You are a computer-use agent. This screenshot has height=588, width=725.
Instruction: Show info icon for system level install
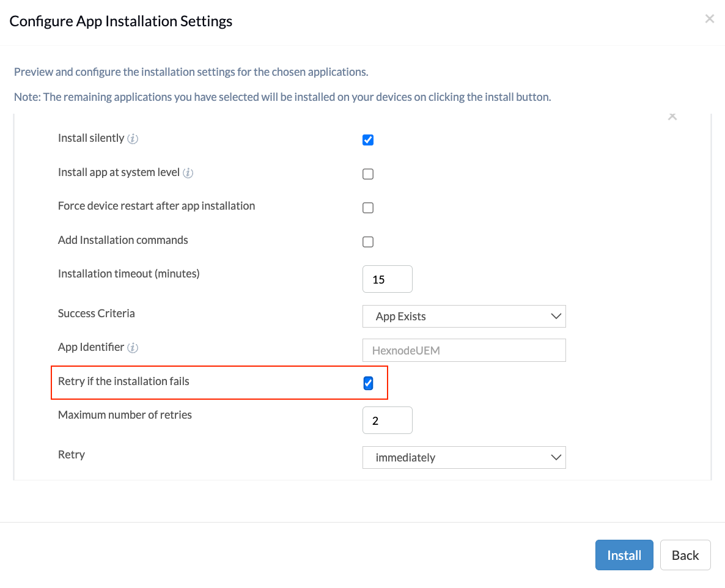188,173
